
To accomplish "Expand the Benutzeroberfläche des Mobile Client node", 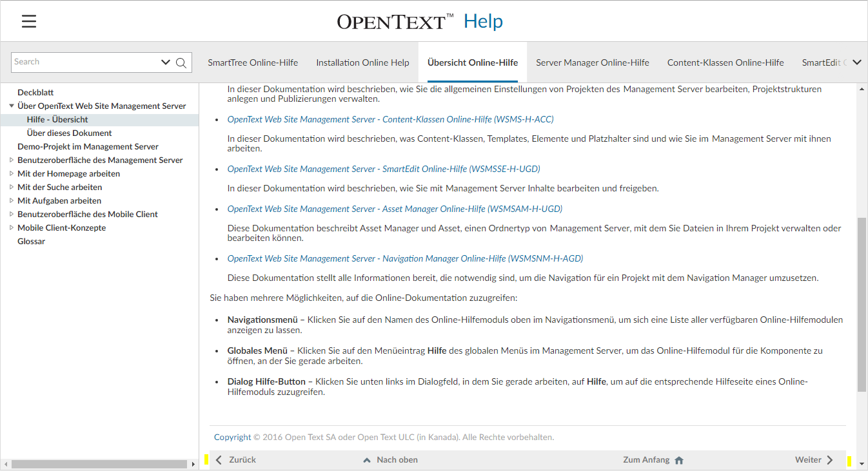I will pos(12,214).
